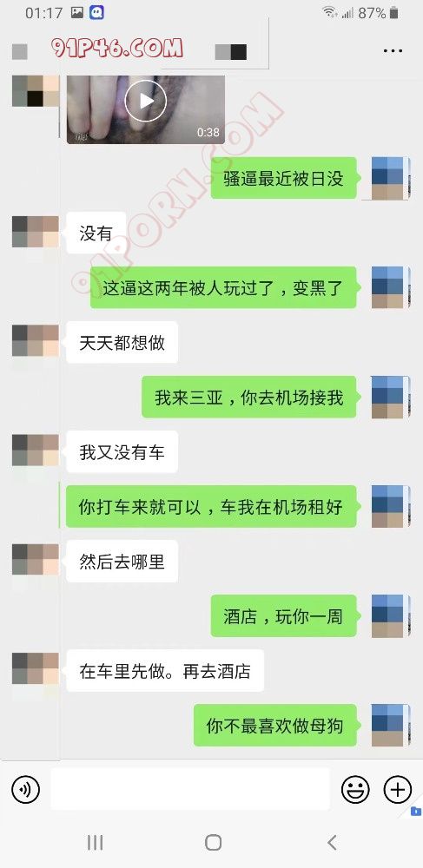The width and height of the screenshot is (423, 868).
Task: Open the emoji picker smiley icon
Action: pos(355,789)
